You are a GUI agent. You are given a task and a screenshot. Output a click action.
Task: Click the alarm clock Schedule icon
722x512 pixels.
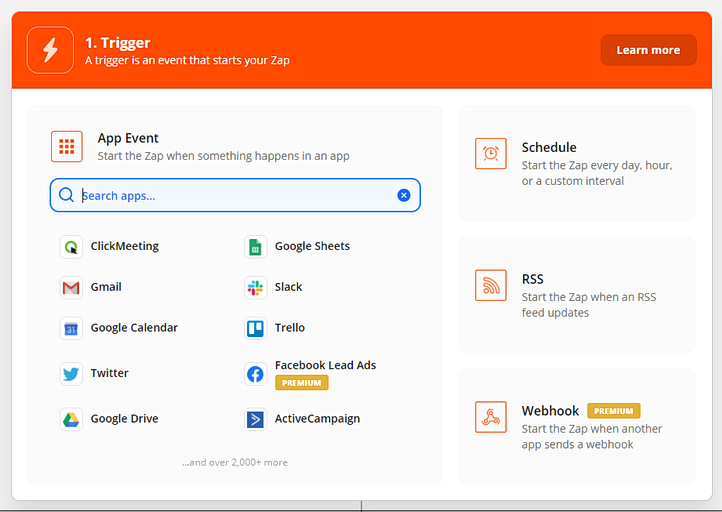point(491,153)
